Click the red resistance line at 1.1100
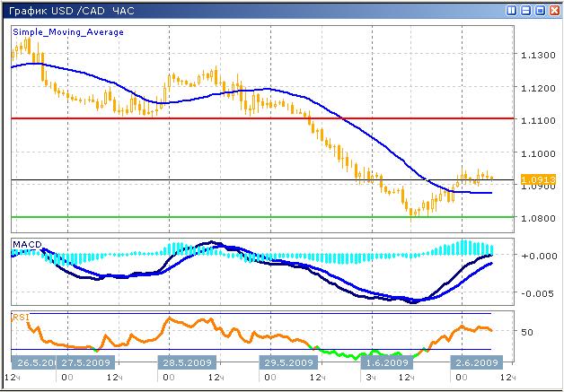The height and width of the screenshot is (392, 564). [x=269, y=118]
